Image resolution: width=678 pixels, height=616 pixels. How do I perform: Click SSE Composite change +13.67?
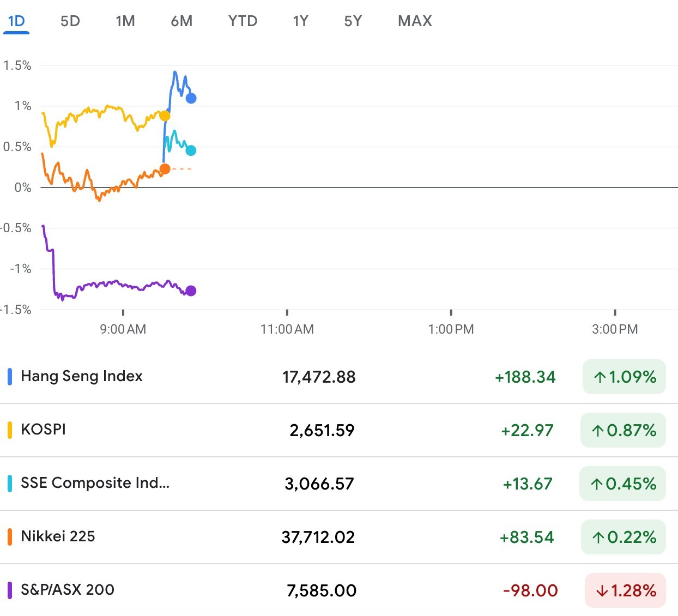pyautogui.click(x=528, y=484)
